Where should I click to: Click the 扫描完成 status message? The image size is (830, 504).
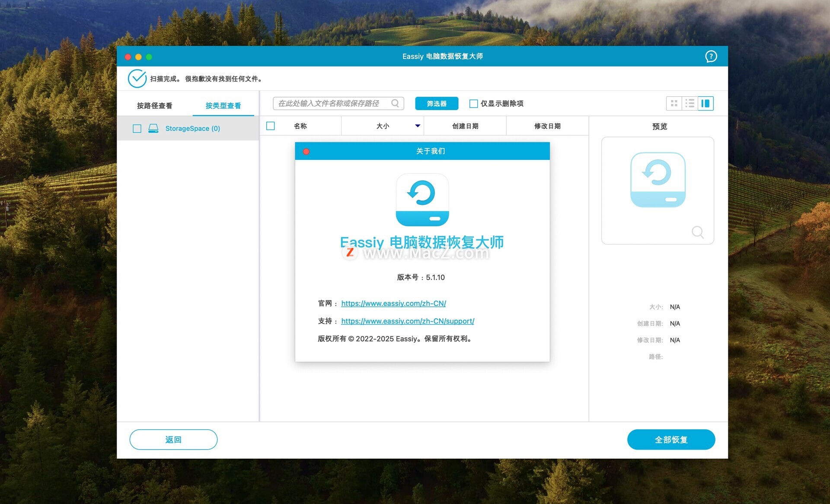206,79
